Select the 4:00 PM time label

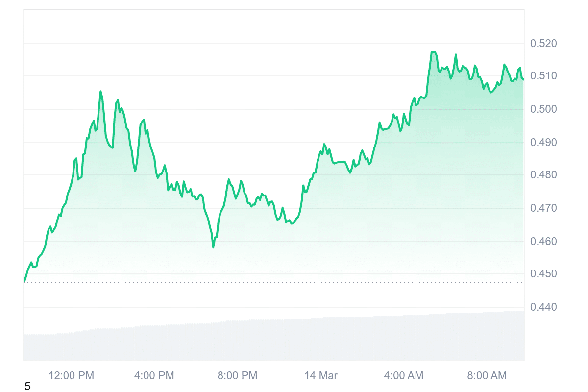[154, 376]
